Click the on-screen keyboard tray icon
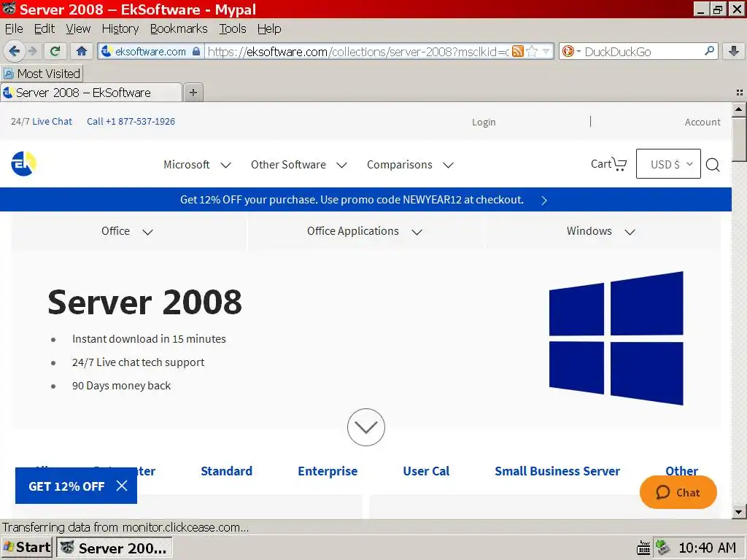The height and width of the screenshot is (560, 747). pyautogui.click(x=643, y=548)
